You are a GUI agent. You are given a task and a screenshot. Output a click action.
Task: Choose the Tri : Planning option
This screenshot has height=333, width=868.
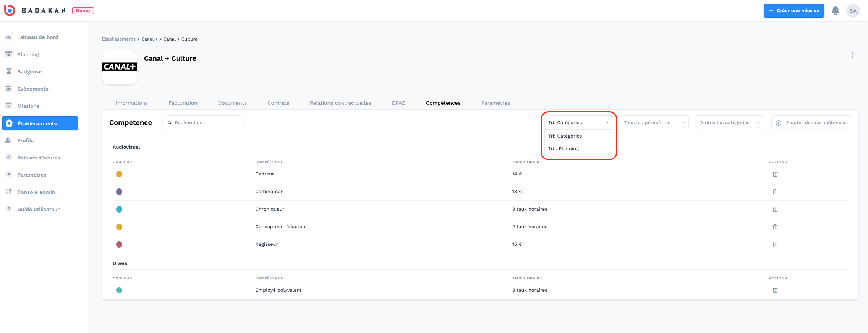pos(578,149)
